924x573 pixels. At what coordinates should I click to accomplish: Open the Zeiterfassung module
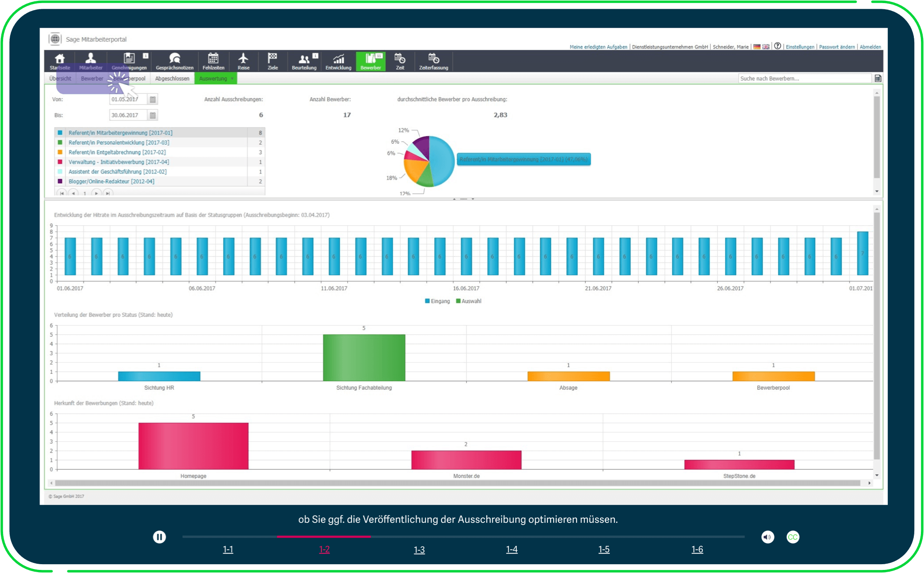(x=433, y=61)
